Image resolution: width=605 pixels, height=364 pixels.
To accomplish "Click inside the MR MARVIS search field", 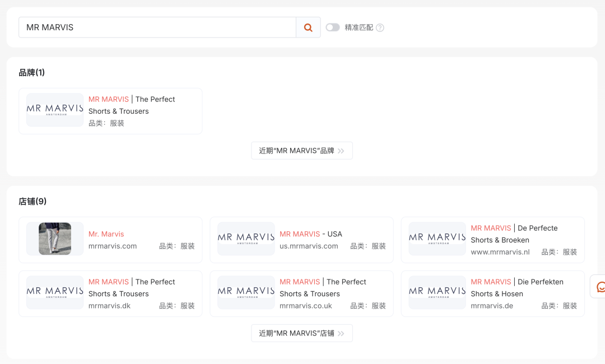I will tap(157, 27).
